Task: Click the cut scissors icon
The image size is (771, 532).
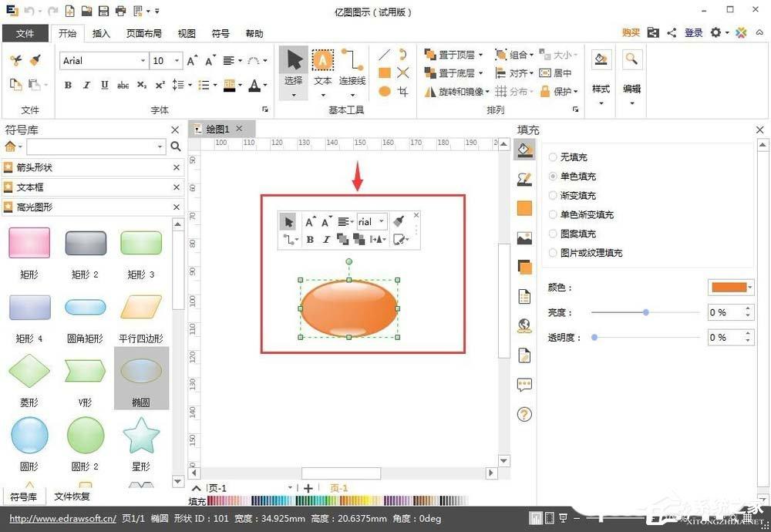Action: [15, 60]
